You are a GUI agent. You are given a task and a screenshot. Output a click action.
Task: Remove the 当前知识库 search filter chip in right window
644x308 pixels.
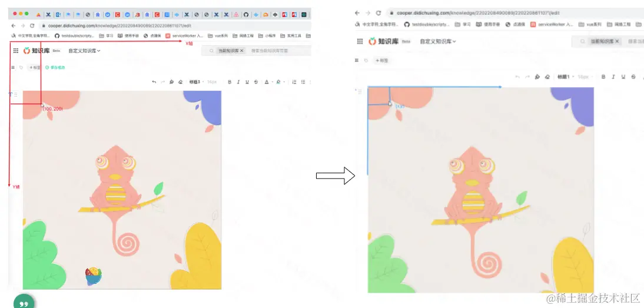click(x=617, y=41)
